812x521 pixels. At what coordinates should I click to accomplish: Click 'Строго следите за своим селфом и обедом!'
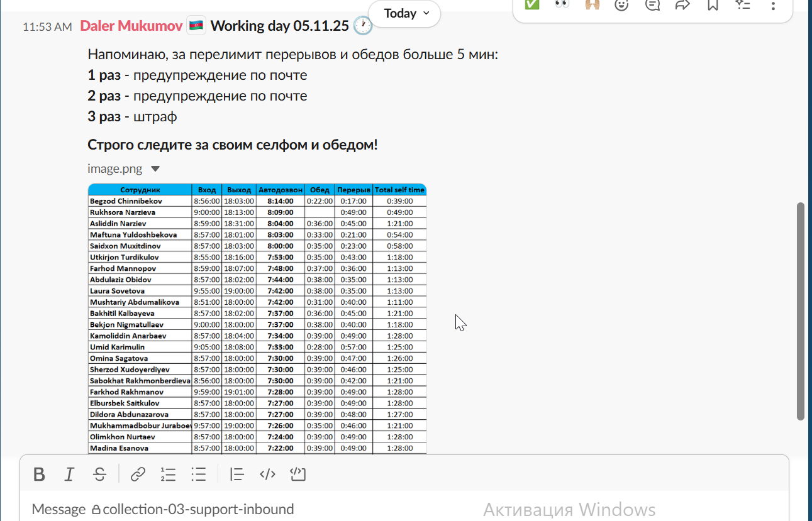click(233, 145)
